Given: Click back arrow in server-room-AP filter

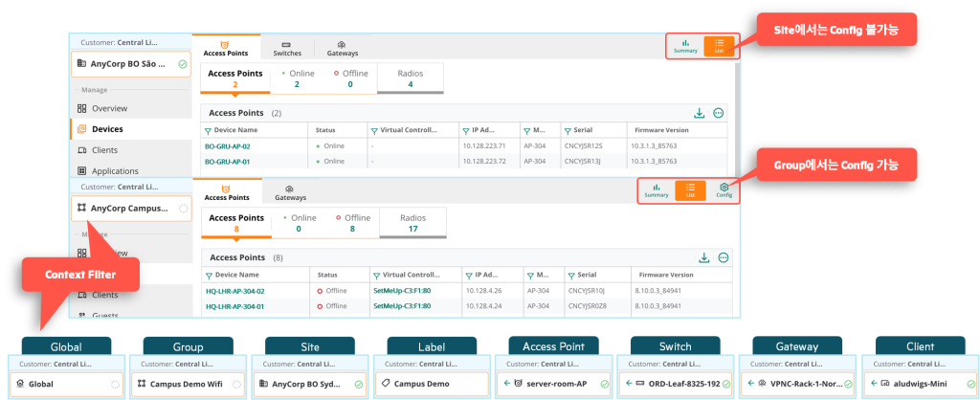Looking at the screenshot, I should (x=504, y=385).
